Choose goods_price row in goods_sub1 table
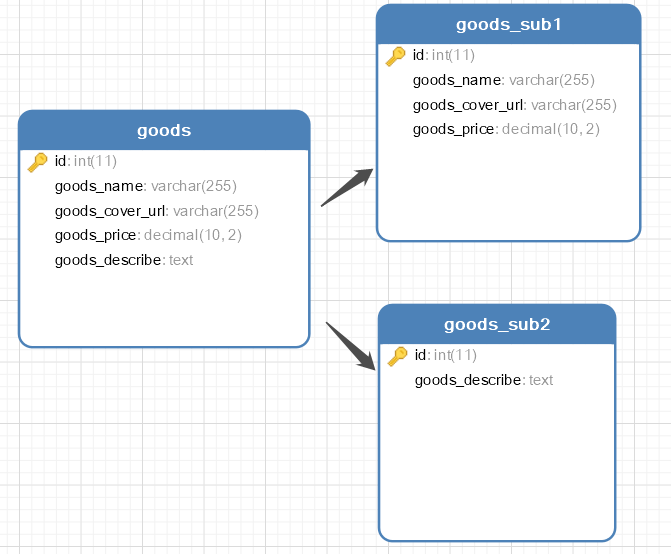The image size is (671, 554). 506,129
